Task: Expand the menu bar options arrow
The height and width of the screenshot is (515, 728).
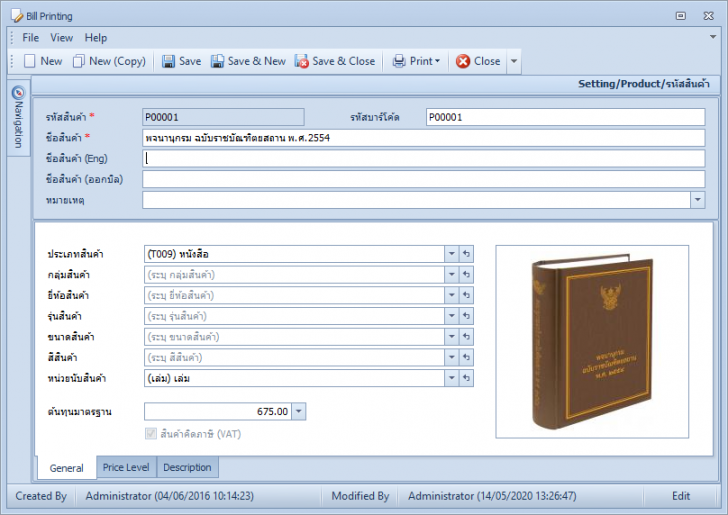Action: click(x=713, y=37)
